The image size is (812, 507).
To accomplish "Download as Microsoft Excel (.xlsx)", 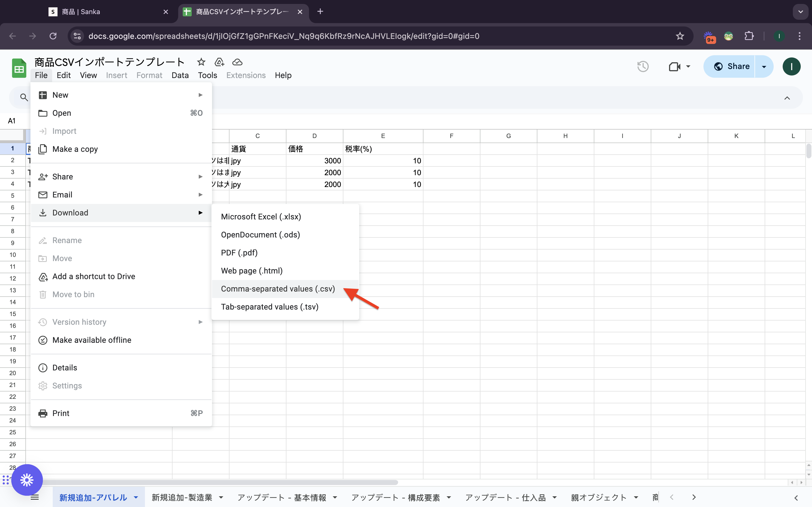I will point(261,217).
